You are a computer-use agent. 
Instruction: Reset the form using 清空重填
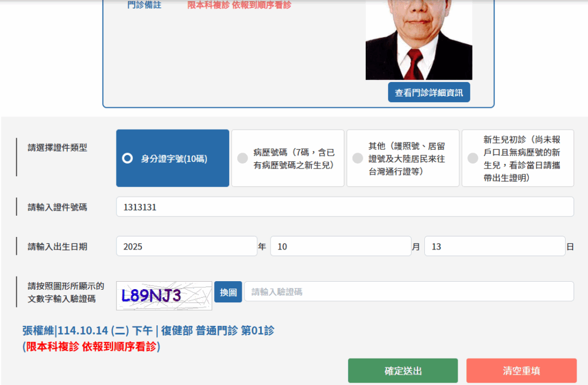(x=521, y=371)
